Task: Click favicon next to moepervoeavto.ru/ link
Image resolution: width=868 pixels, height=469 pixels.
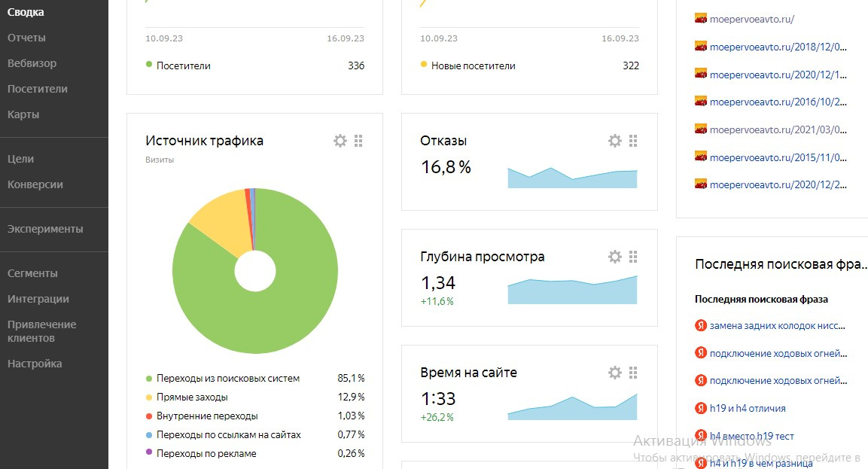Action: [x=701, y=18]
